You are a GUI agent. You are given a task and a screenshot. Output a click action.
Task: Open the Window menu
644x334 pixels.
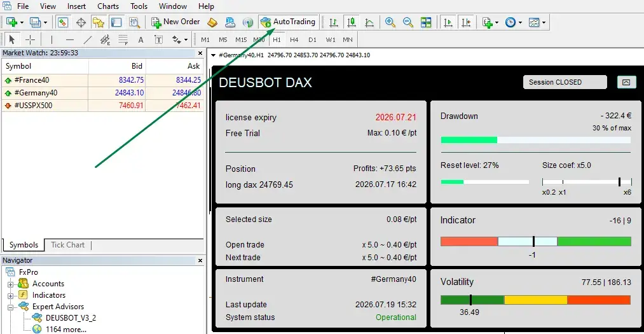(173, 6)
